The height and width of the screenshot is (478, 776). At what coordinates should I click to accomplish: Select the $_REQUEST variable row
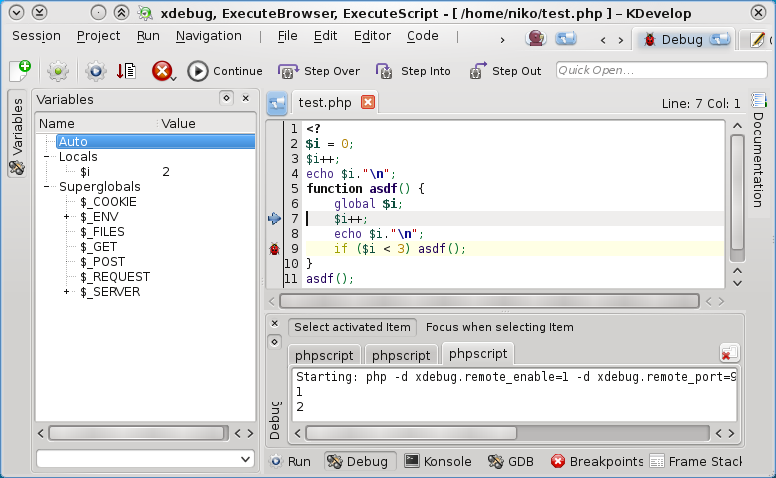click(115, 277)
